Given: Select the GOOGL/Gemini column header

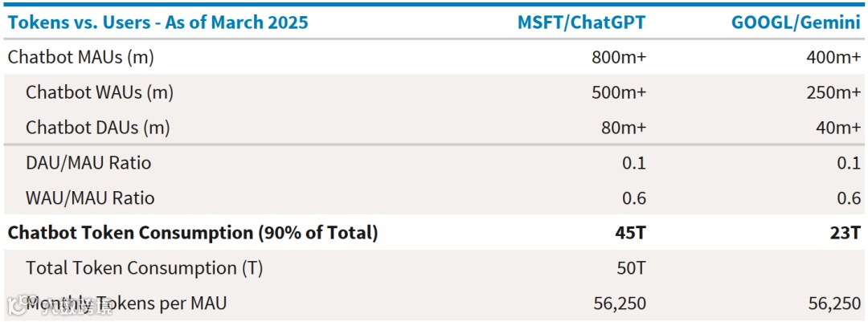Looking at the screenshot, I should (x=796, y=22).
